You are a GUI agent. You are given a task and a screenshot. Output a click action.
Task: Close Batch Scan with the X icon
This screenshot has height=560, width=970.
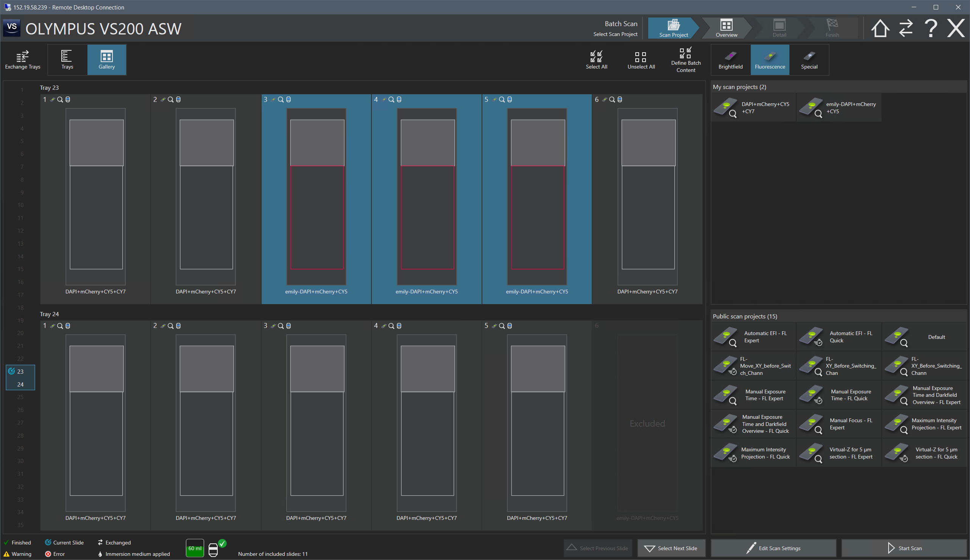pyautogui.click(x=956, y=28)
